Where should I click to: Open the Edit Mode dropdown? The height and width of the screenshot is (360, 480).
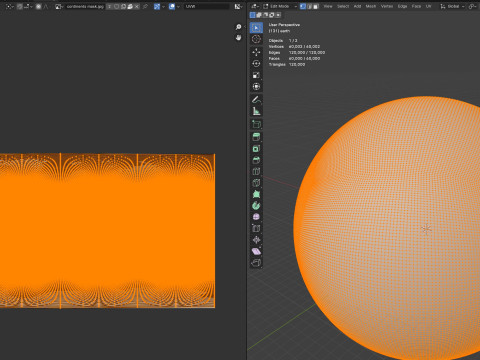pos(280,6)
